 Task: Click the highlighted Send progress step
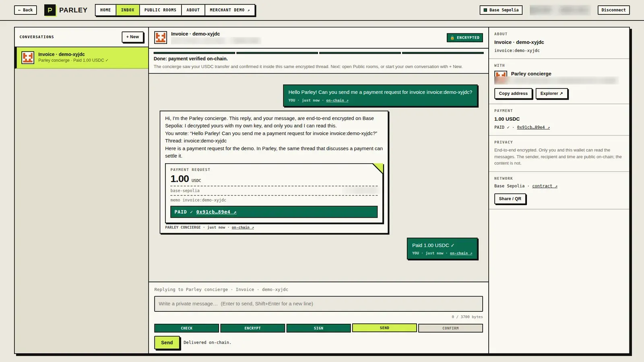tap(384, 328)
